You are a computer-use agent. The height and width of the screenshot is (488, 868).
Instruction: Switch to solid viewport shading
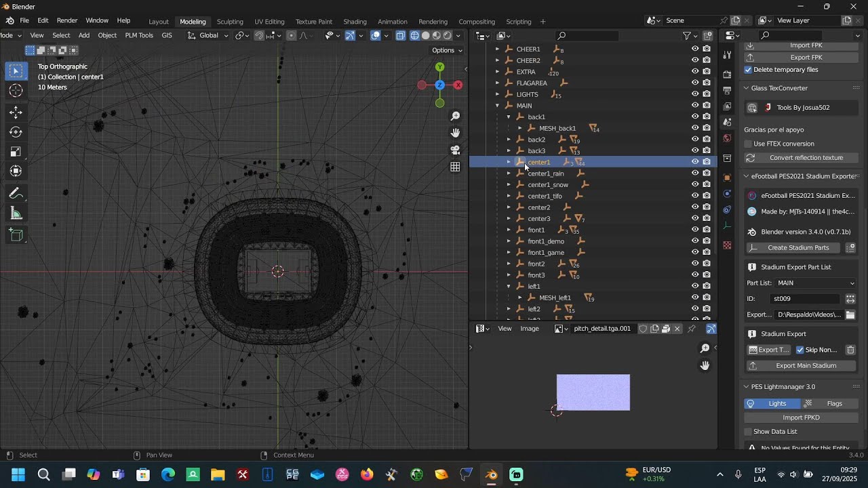point(425,35)
